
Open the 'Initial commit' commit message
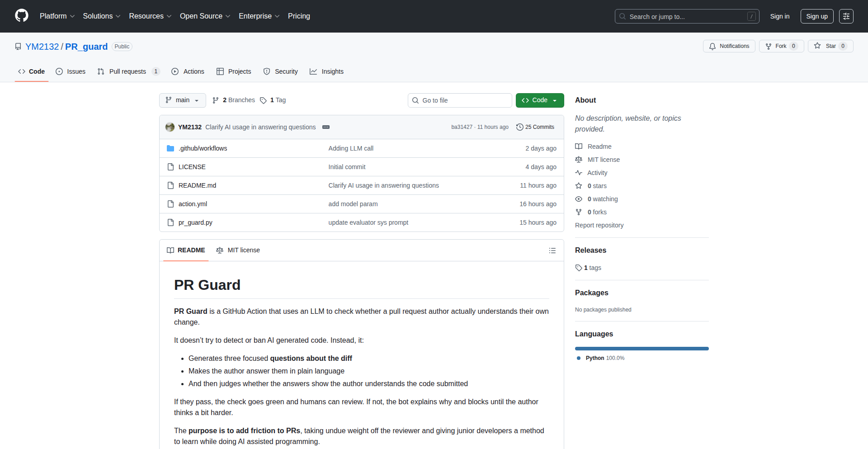tap(347, 167)
